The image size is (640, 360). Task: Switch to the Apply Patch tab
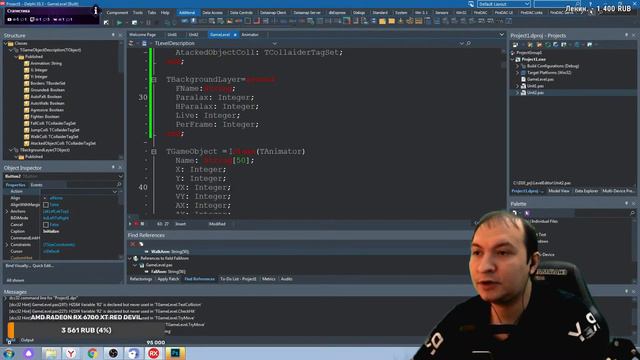pos(168,279)
